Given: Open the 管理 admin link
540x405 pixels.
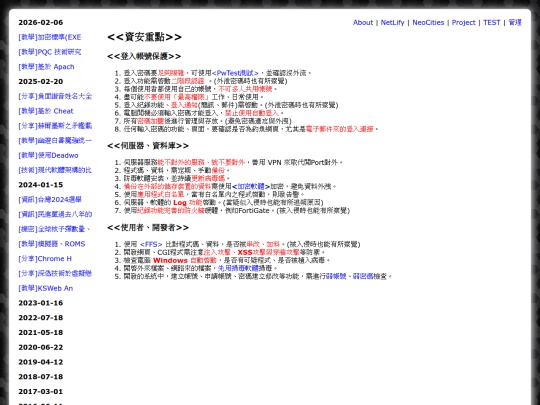Looking at the screenshot, I should click(515, 23).
